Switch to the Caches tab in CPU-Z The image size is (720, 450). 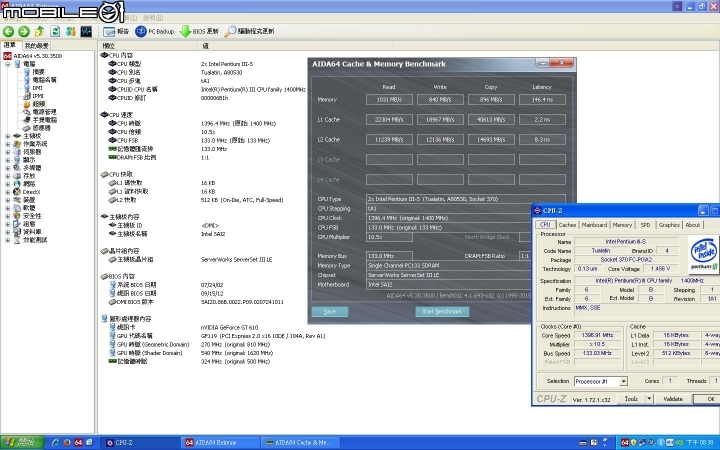pos(568,225)
